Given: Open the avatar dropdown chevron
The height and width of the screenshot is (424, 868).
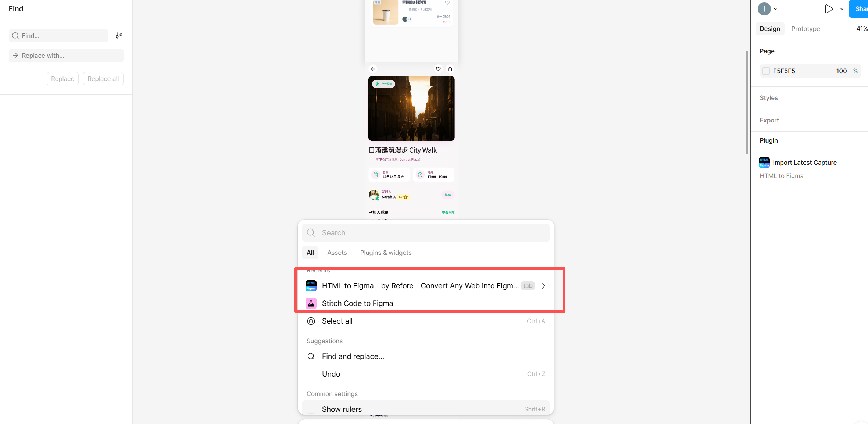Looking at the screenshot, I should coord(775,9).
